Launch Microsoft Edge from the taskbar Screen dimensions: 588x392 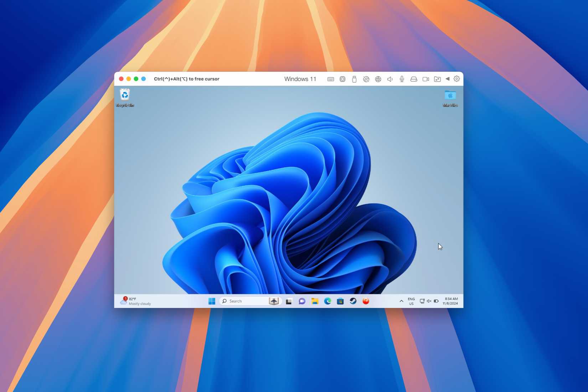(x=327, y=301)
